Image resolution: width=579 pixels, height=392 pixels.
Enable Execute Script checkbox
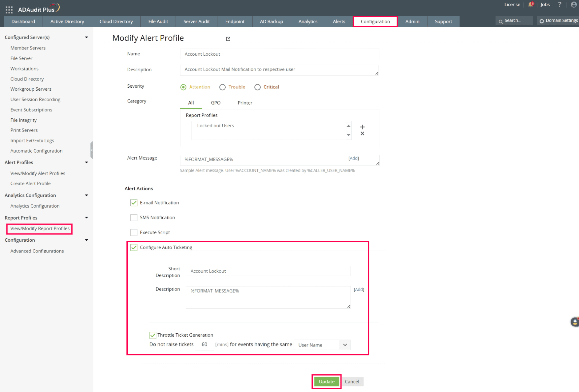pyautogui.click(x=134, y=232)
